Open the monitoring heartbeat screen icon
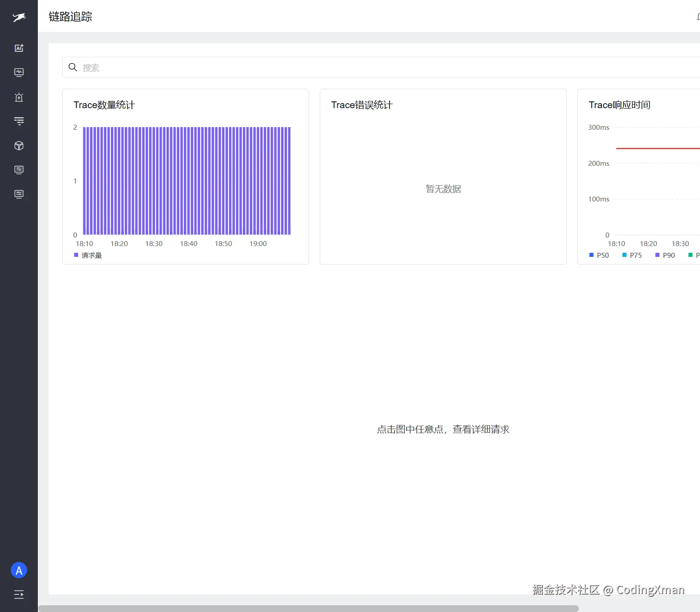This screenshot has width=700, height=612. click(x=19, y=73)
